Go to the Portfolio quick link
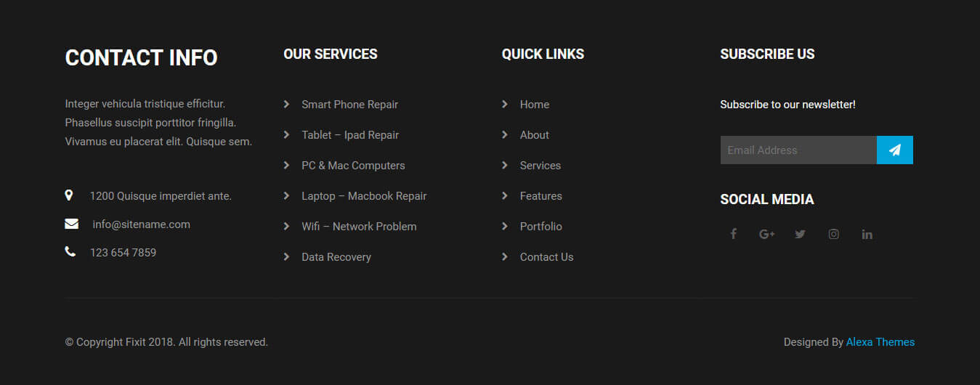980x385 pixels. click(541, 227)
